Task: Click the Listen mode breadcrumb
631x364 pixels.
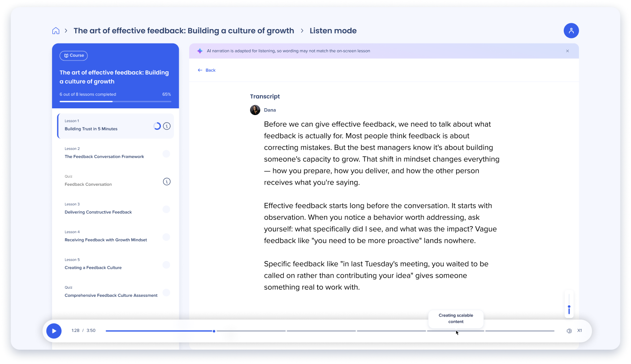Action: (333, 31)
